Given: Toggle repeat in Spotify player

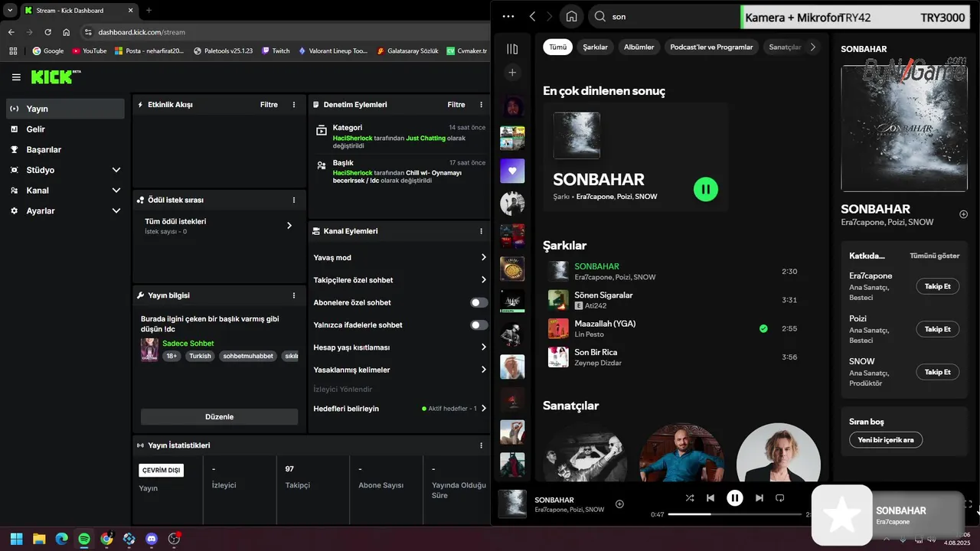Looking at the screenshot, I should (x=780, y=498).
